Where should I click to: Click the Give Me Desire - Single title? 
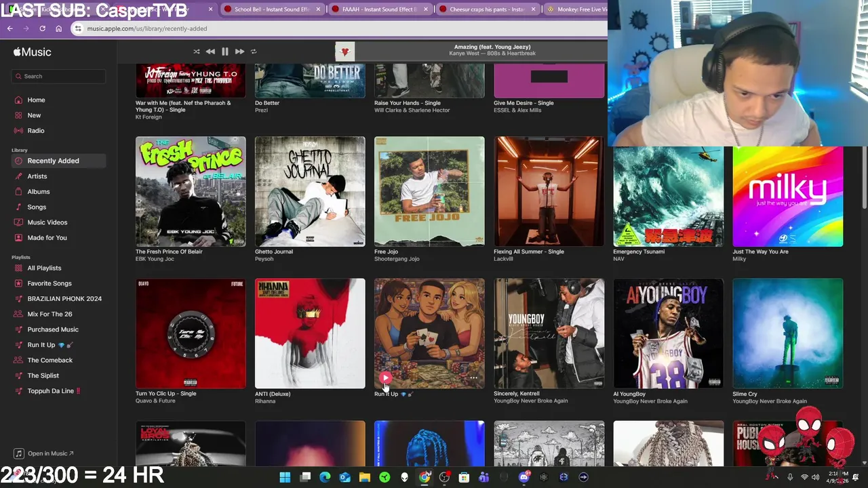[x=524, y=103]
